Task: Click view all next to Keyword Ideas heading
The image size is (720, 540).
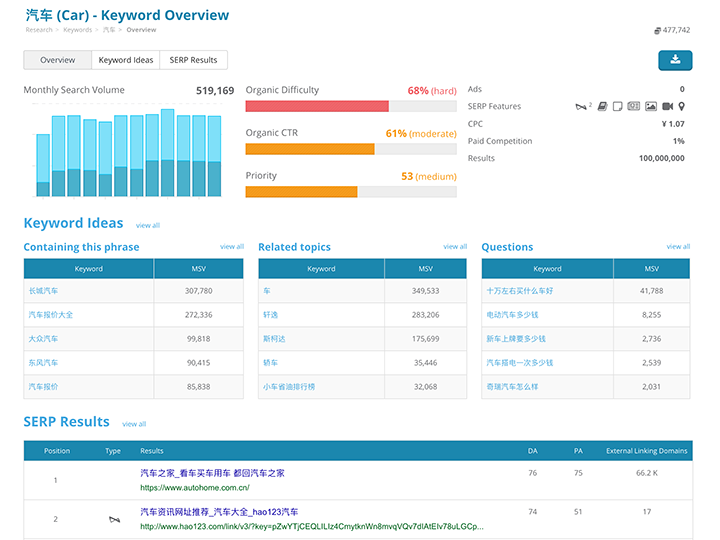Action: (x=147, y=225)
